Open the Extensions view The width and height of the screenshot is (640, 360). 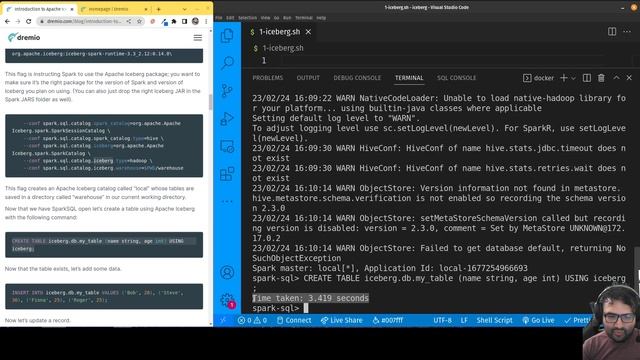(x=227, y=174)
